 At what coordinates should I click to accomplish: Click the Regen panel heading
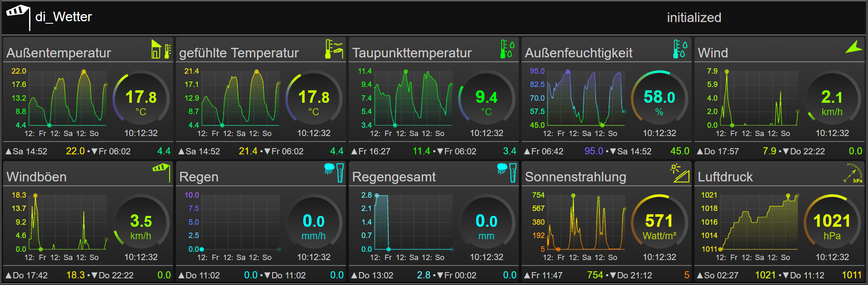click(x=199, y=177)
